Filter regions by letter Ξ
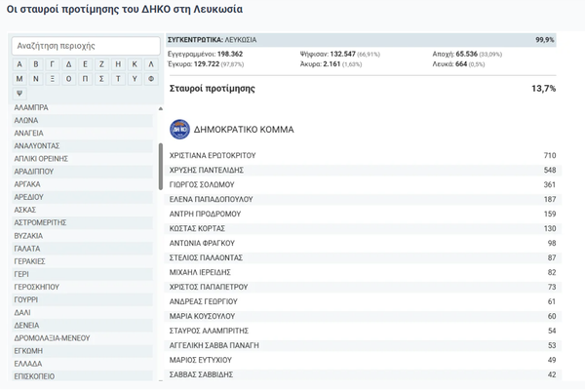This screenshot has width=585, height=392. (x=53, y=79)
